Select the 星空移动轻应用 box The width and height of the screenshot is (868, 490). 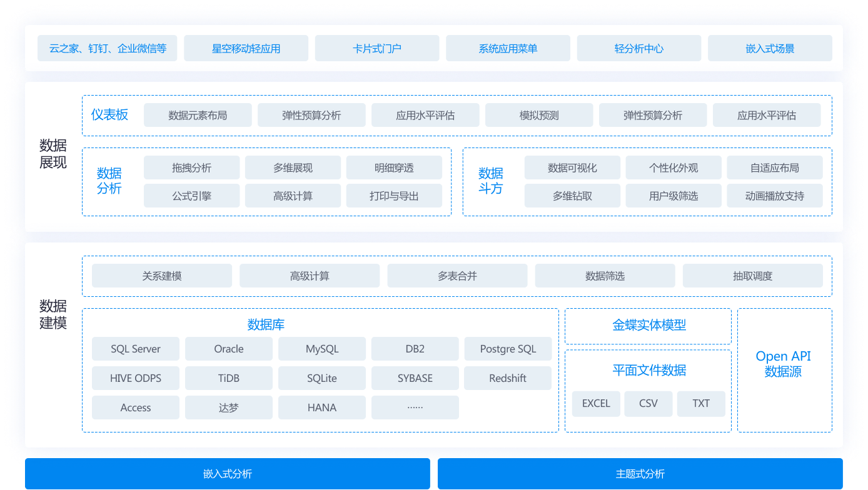click(x=246, y=48)
